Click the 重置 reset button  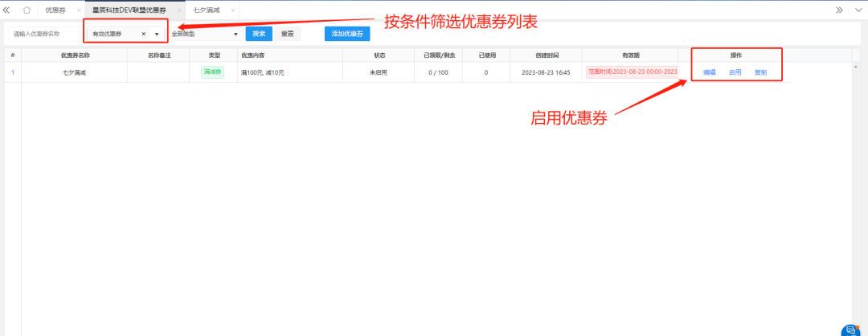(287, 34)
